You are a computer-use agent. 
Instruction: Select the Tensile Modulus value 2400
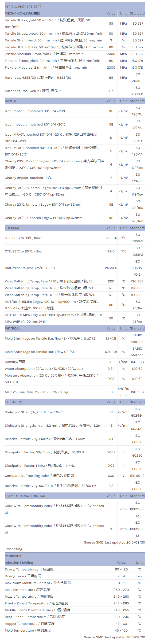[x=111, y=54]
